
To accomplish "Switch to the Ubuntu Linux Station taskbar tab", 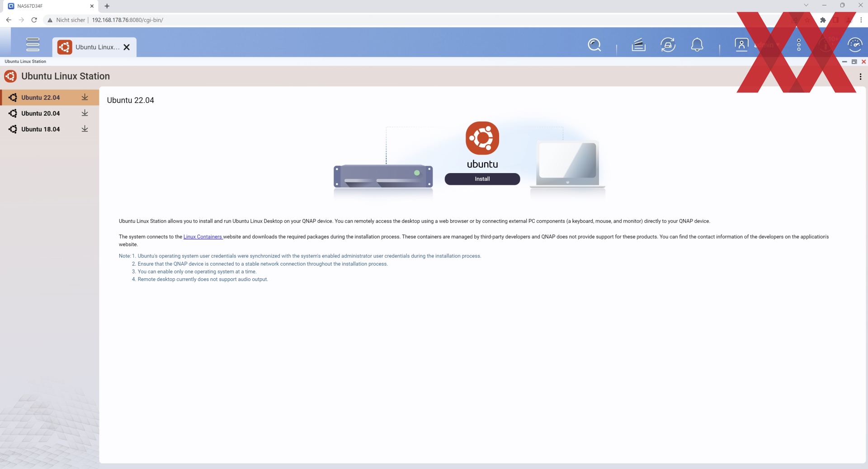I will tap(94, 47).
